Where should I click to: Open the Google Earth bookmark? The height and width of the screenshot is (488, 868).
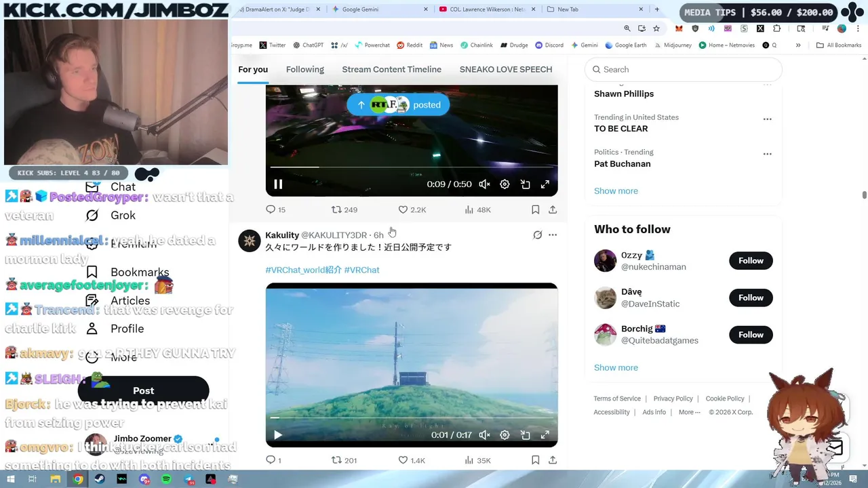(626, 45)
